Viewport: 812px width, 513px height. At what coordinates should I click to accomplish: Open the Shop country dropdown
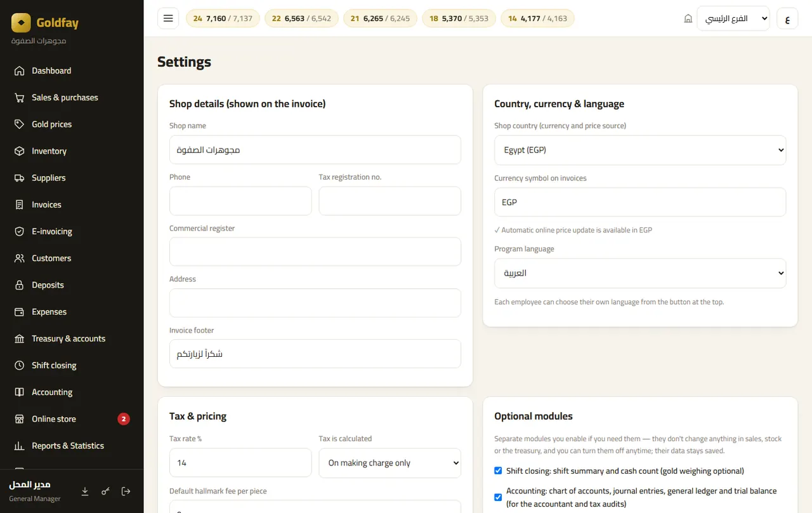tap(640, 150)
